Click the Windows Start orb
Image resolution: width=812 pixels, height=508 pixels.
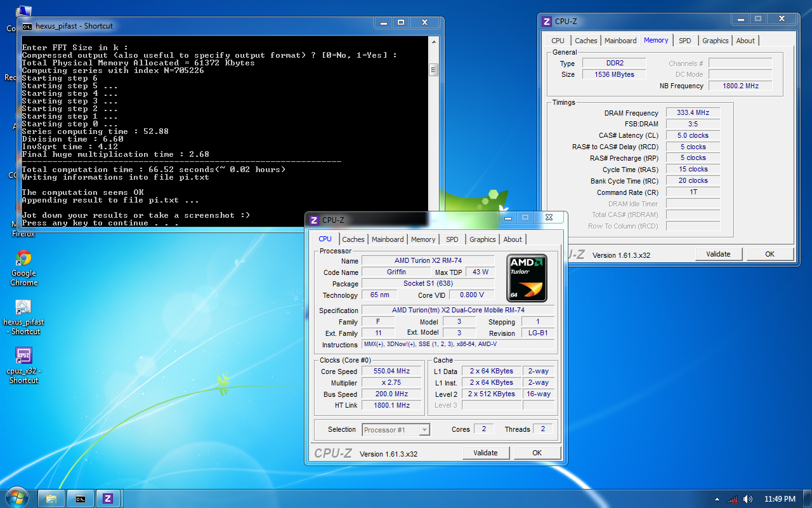[16, 498]
